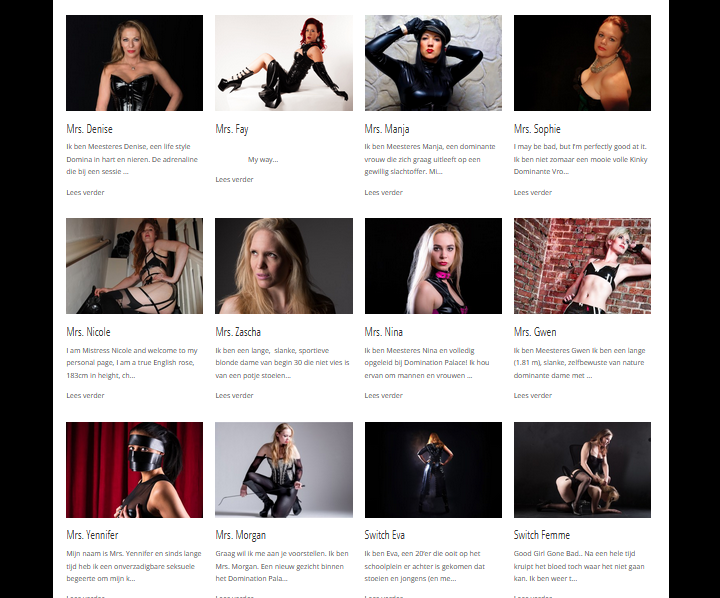
Task: Select Mrs. Gwen brick wall photo
Action: point(582,266)
